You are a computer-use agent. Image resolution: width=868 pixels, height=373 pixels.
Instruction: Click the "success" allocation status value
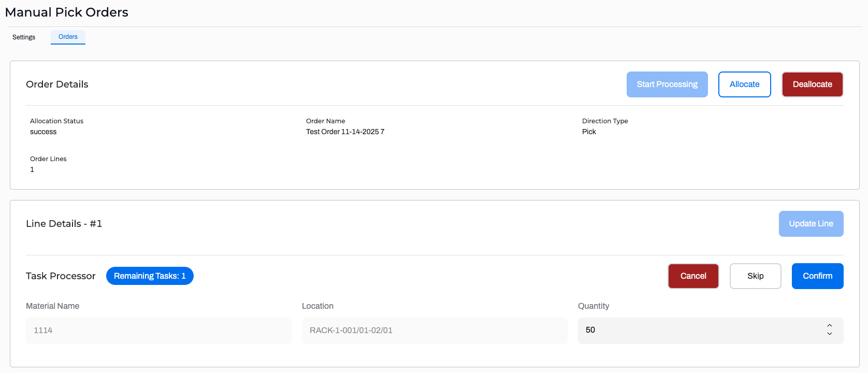pyautogui.click(x=44, y=132)
